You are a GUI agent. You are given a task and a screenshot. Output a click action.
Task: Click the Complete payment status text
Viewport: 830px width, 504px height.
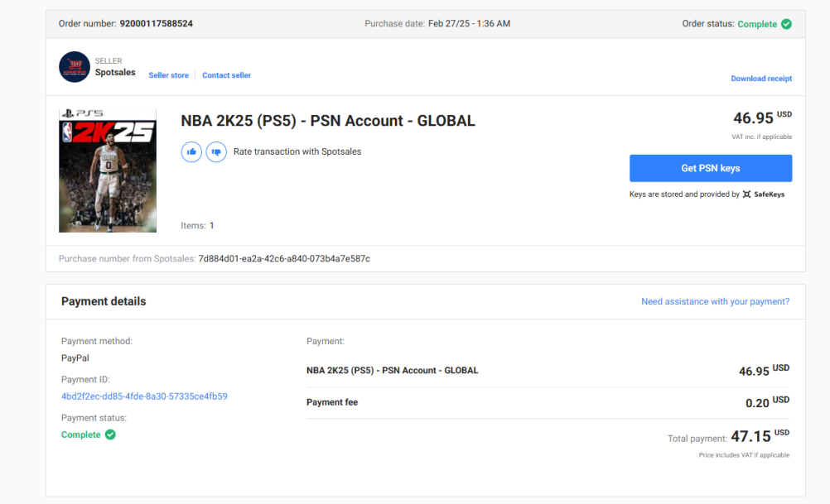80,434
